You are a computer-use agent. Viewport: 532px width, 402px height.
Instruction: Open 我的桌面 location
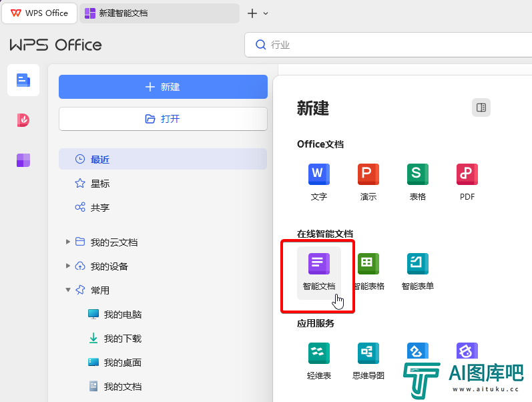(x=122, y=363)
